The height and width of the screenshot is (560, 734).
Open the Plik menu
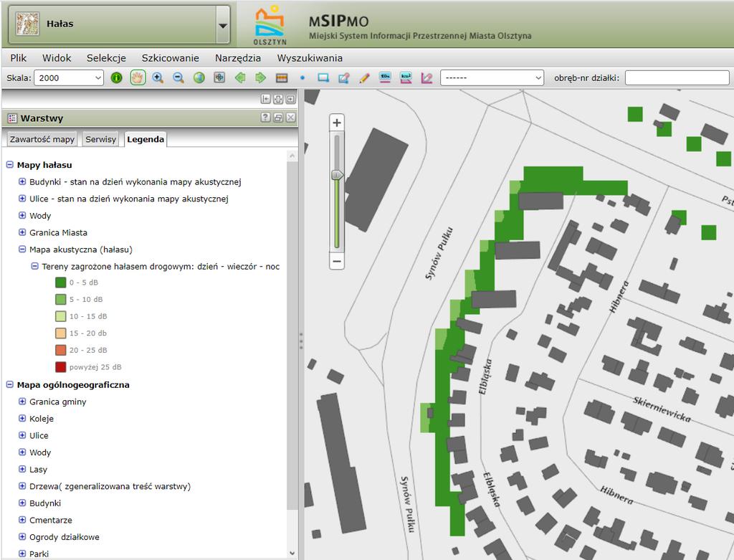click(18, 58)
